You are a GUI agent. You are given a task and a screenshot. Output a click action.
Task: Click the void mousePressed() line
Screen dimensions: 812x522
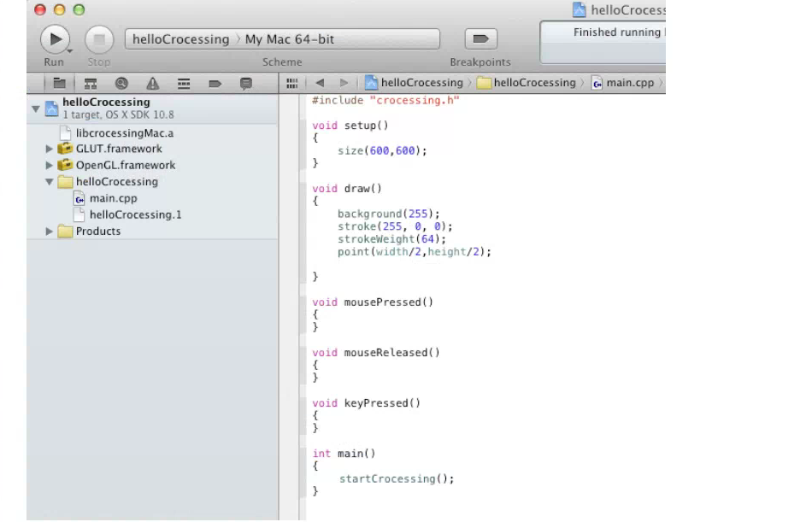click(x=373, y=302)
